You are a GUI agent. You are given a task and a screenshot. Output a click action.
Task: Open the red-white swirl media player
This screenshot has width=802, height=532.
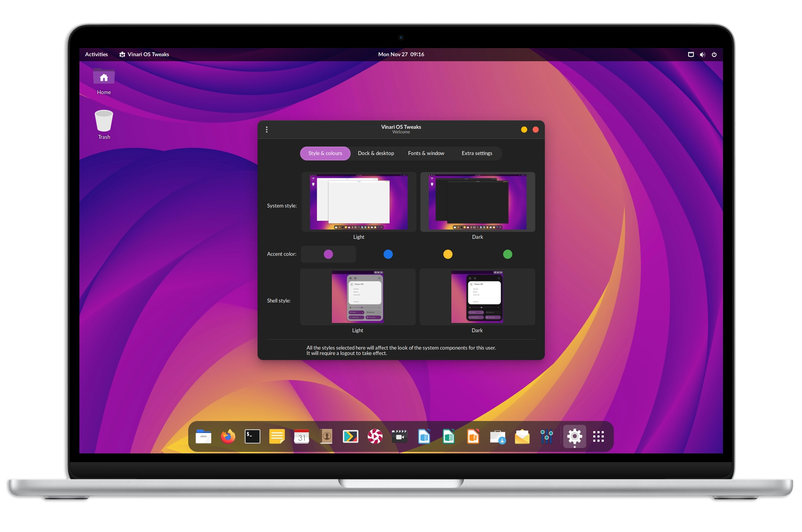(375, 436)
